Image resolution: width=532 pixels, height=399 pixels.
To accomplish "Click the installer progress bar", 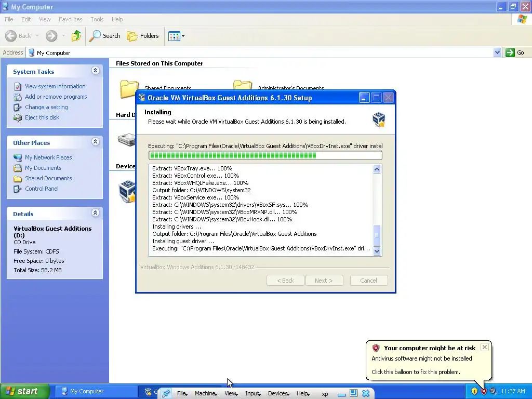I will tap(265, 155).
